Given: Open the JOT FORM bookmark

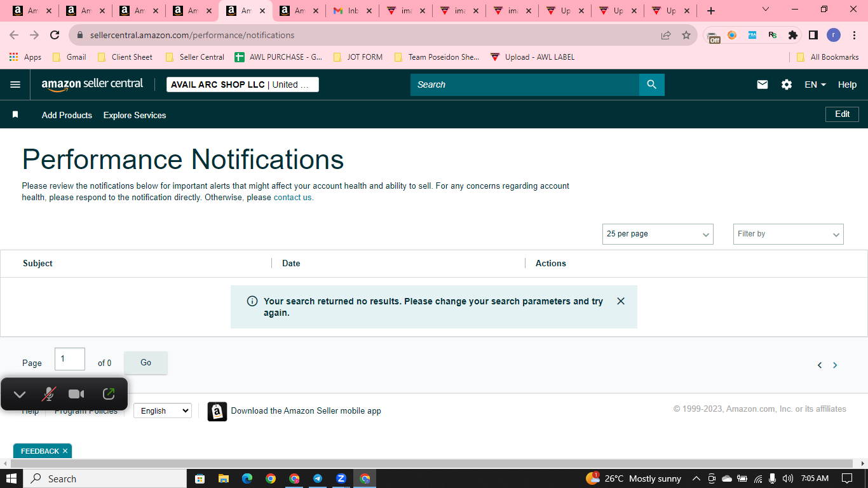Looking at the screenshot, I should [x=358, y=57].
